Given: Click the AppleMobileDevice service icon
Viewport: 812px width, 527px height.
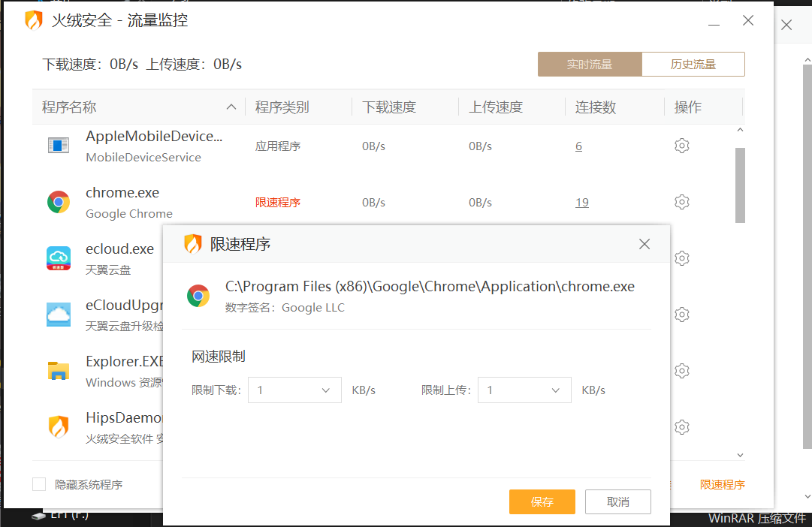Looking at the screenshot, I should coord(59,146).
